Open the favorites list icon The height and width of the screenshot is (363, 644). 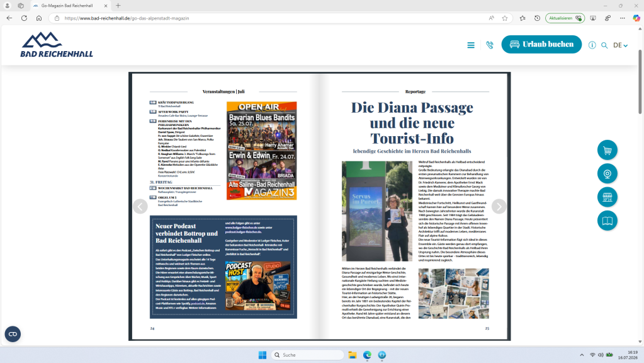[523, 18]
